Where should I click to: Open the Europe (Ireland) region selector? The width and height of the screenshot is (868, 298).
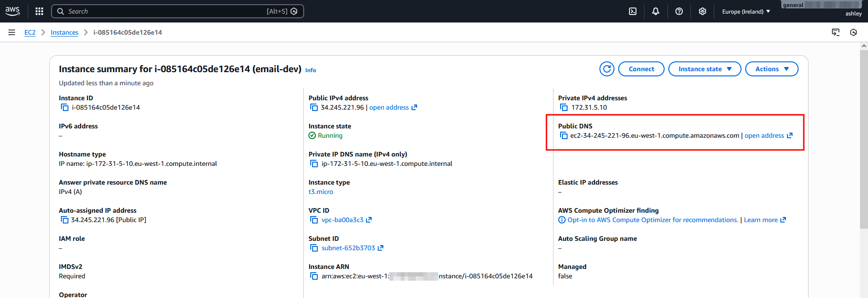tap(746, 11)
